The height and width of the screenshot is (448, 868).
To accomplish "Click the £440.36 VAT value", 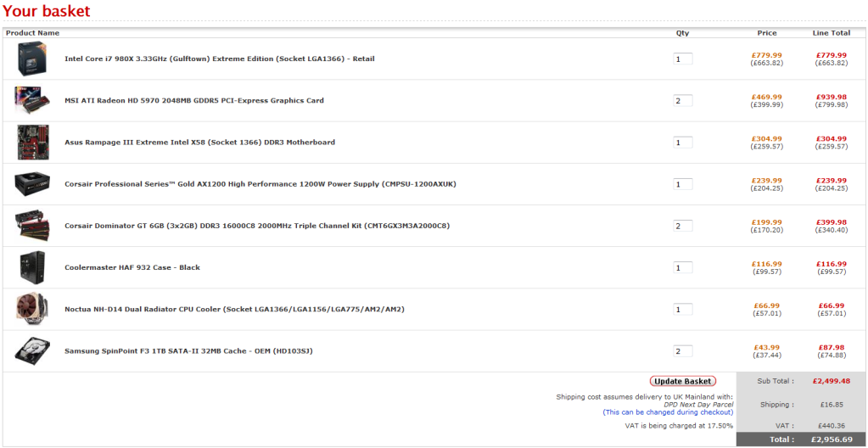I will click(832, 426).
